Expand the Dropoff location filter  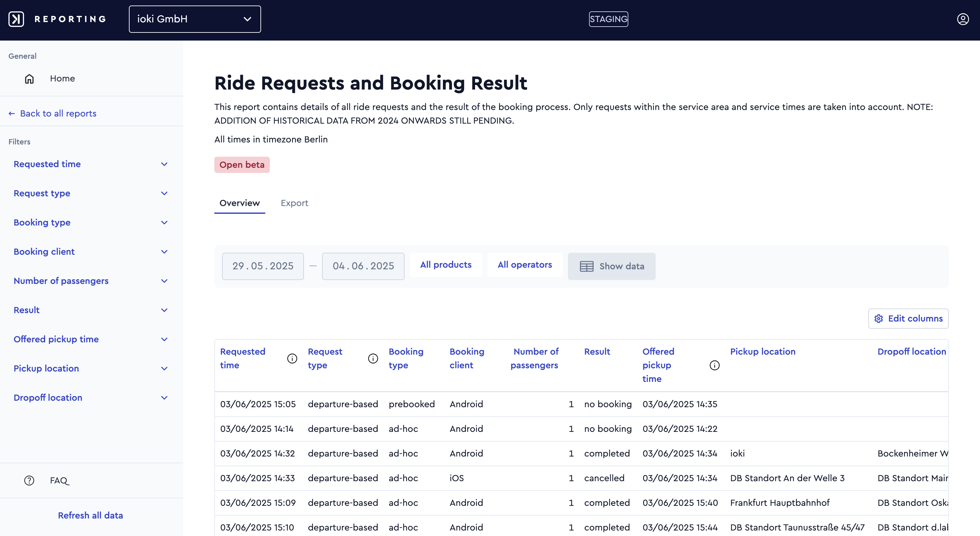point(91,398)
